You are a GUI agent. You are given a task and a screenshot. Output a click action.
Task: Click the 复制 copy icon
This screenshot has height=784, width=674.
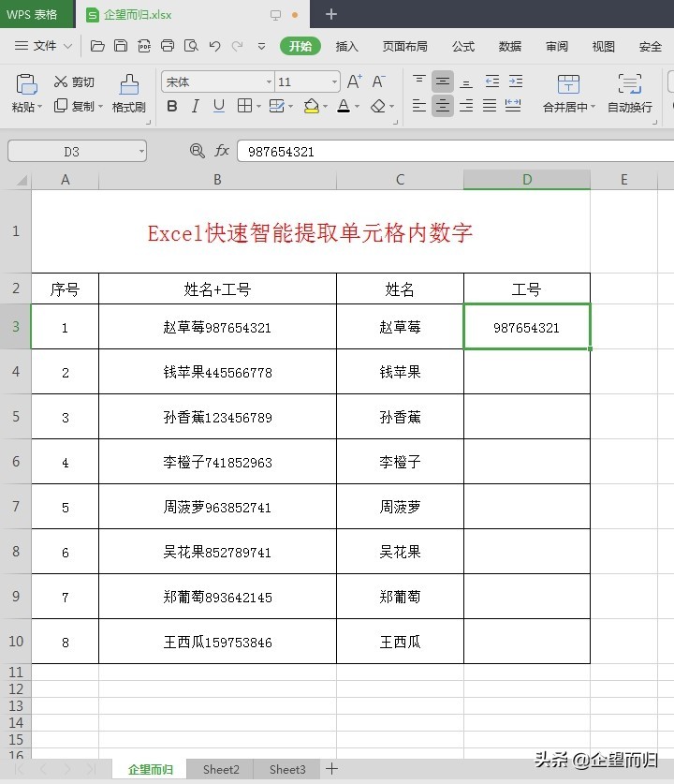click(61, 106)
